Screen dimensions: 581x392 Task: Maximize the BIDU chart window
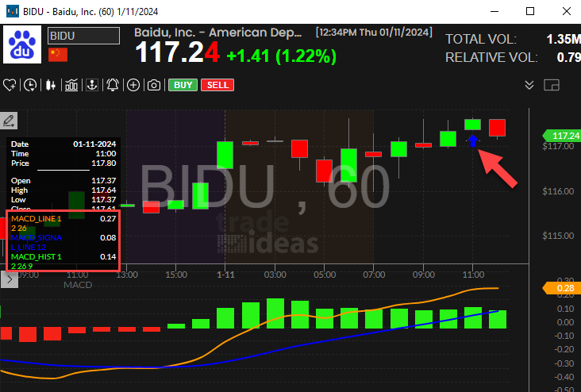[x=530, y=11]
